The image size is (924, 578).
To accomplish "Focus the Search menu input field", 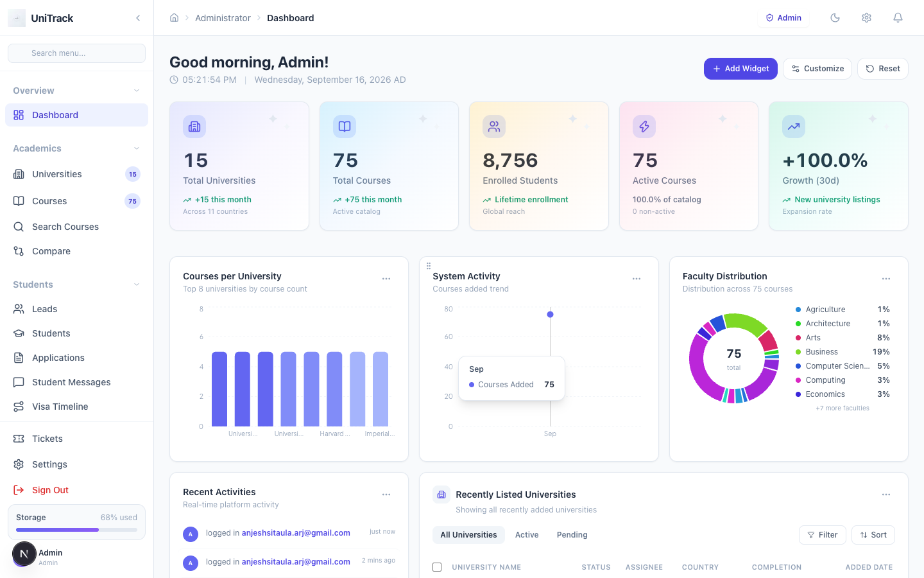I will 76,53.
